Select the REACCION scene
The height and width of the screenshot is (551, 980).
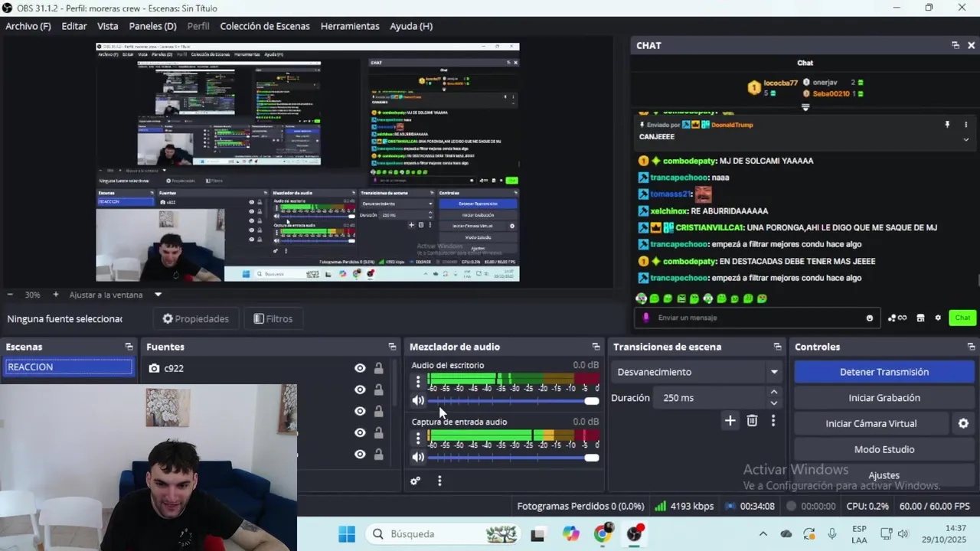coord(69,367)
